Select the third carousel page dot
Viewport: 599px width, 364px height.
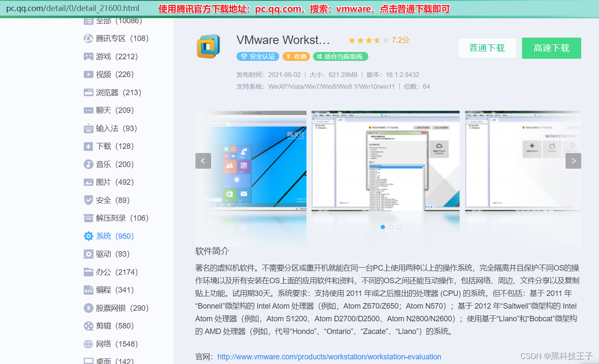coord(400,227)
